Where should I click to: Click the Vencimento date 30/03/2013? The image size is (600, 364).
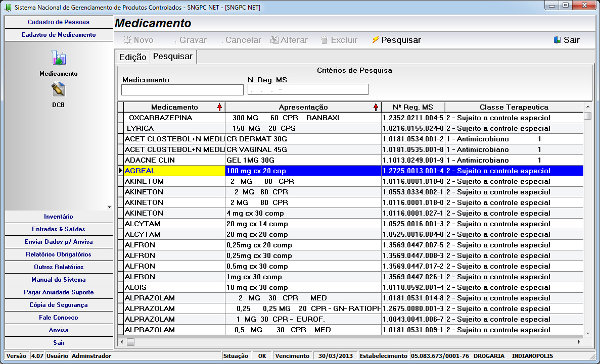tap(335, 356)
